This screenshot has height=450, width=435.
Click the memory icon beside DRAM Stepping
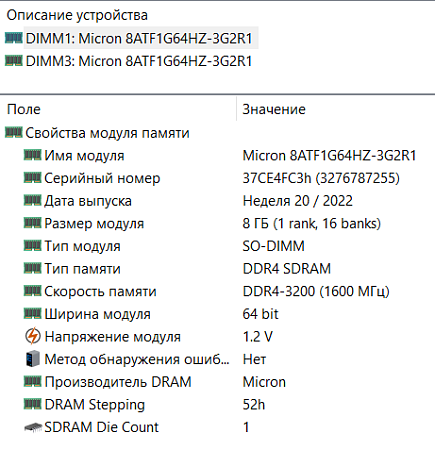click(33, 404)
